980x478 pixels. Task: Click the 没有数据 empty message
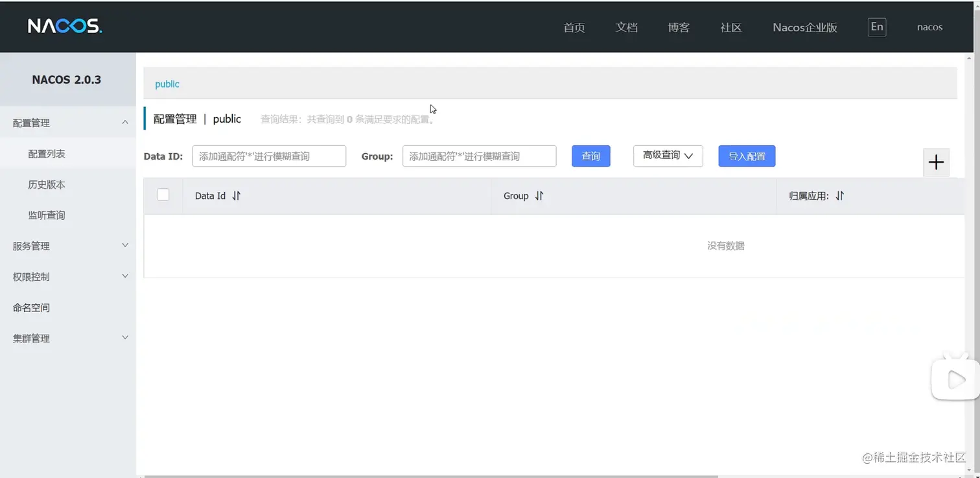(x=725, y=246)
